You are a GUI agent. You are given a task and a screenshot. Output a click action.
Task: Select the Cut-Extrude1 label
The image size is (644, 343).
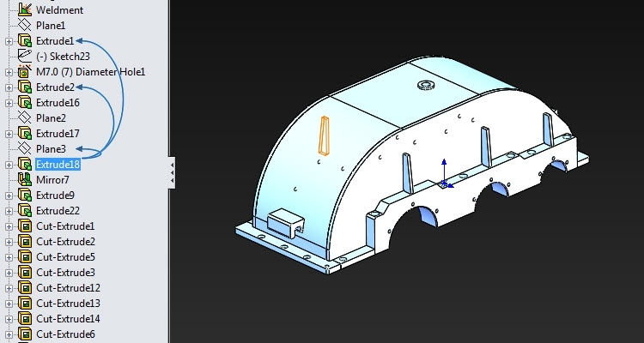(x=65, y=226)
